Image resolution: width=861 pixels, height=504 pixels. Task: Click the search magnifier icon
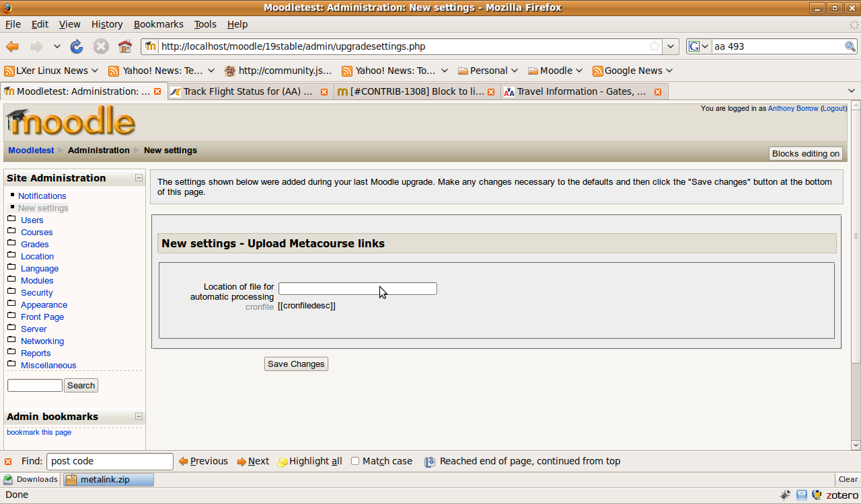click(850, 46)
